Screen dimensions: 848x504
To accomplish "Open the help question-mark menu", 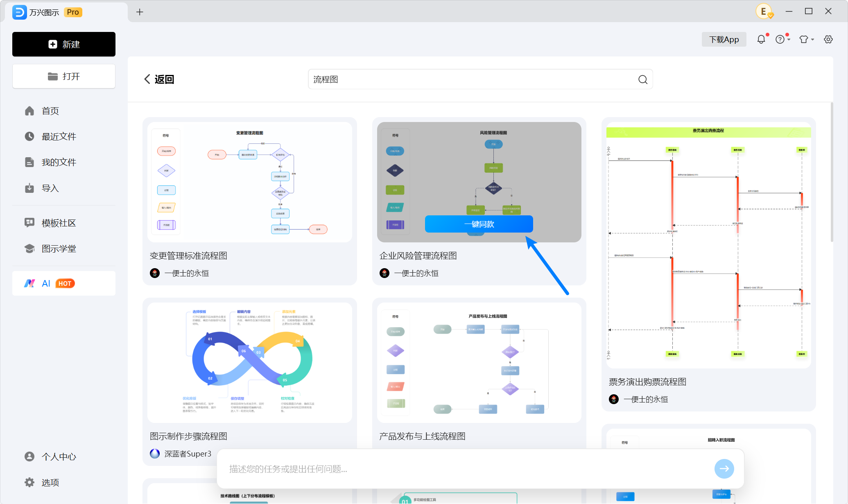I will [x=780, y=39].
